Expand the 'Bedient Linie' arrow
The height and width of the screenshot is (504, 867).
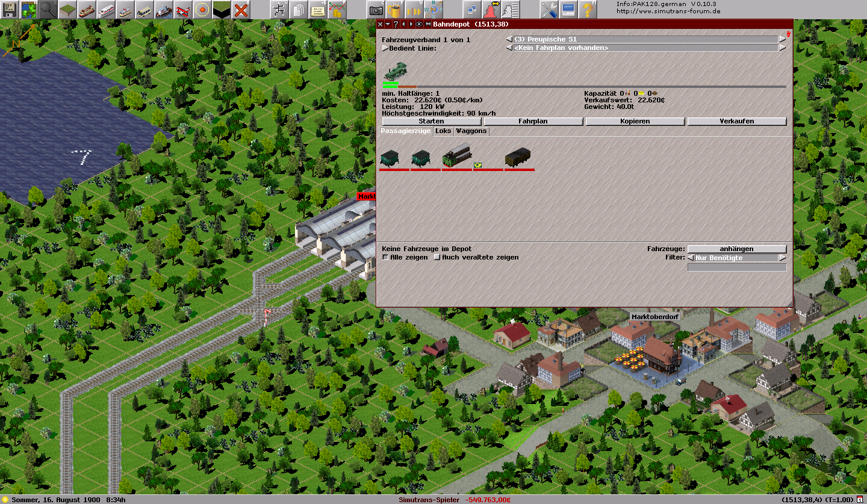tap(385, 48)
